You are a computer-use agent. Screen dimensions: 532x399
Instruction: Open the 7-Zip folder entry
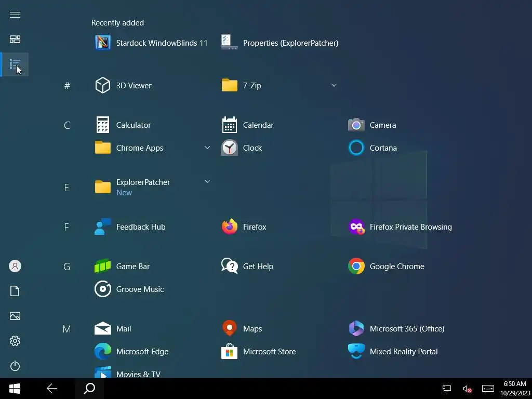click(x=279, y=85)
